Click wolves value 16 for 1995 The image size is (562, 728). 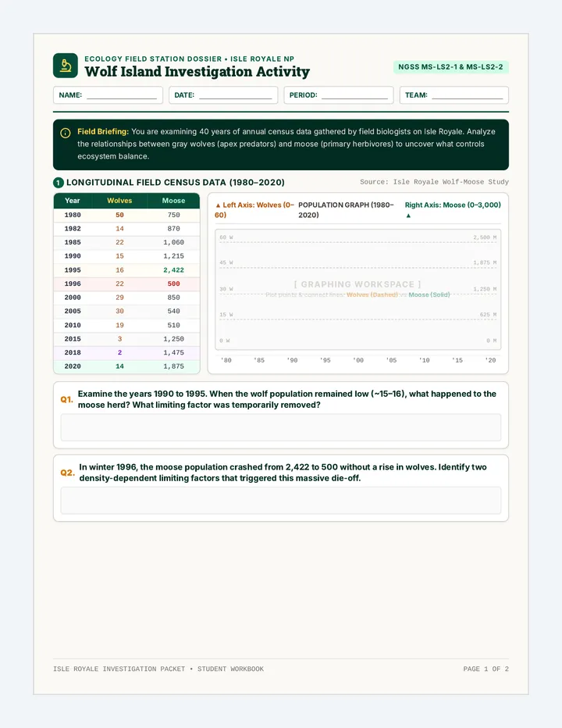click(119, 269)
